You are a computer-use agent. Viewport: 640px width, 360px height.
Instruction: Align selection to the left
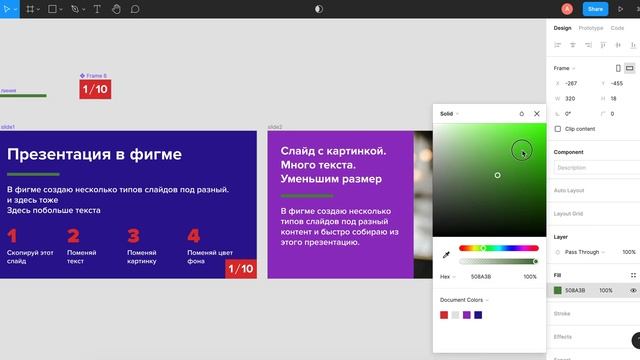(558, 45)
